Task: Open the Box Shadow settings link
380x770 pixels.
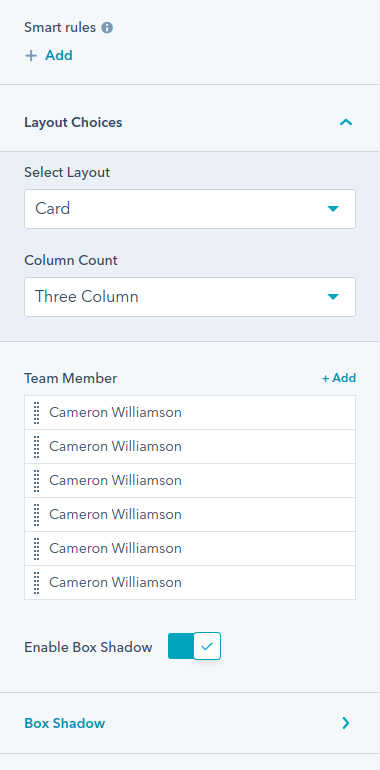Action: coord(65,723)
